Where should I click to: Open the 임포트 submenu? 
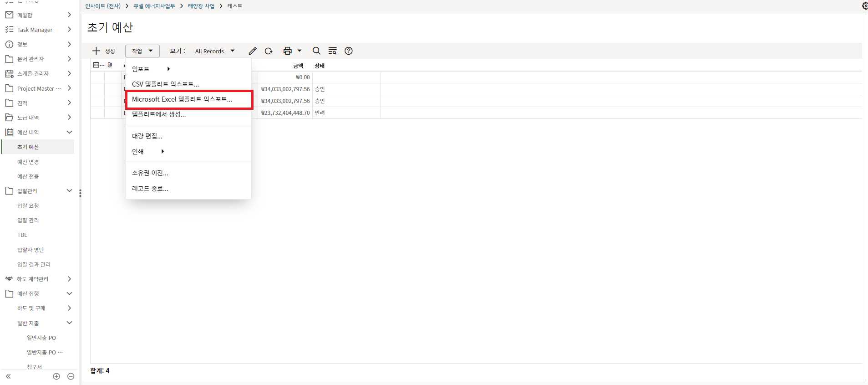click(x=150, y=69)
